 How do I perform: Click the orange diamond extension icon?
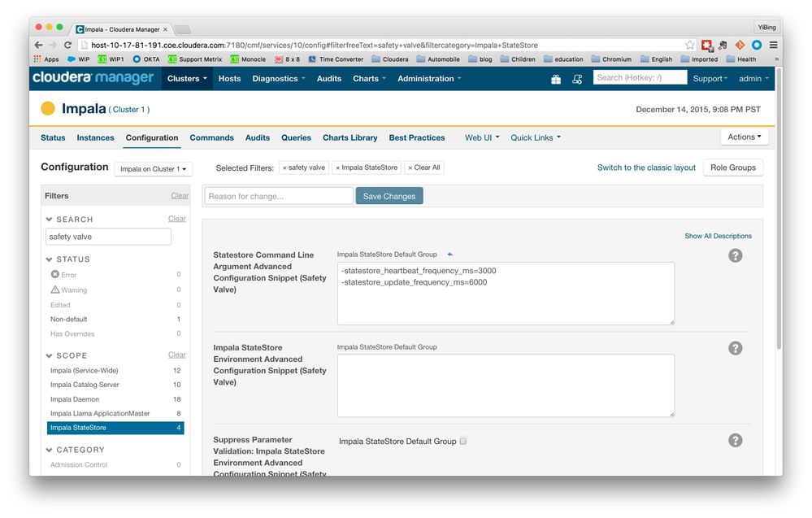740,45
